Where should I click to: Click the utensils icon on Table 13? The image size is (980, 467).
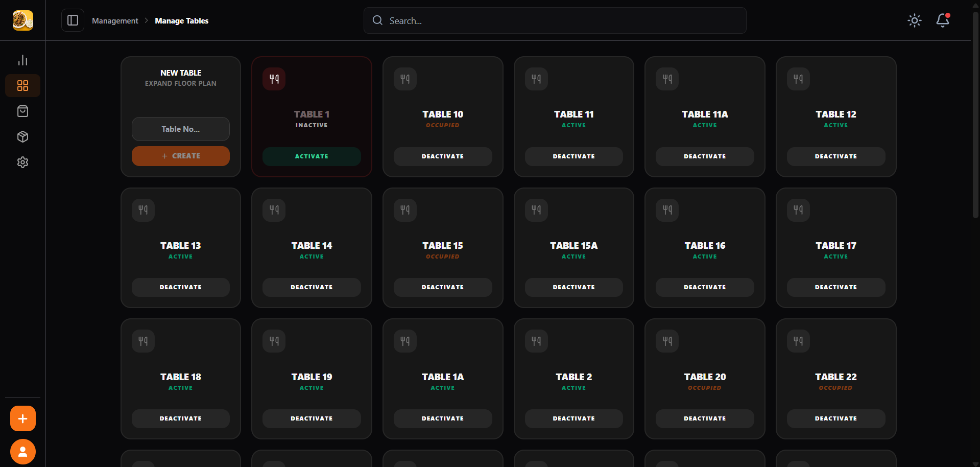point(143,210)
